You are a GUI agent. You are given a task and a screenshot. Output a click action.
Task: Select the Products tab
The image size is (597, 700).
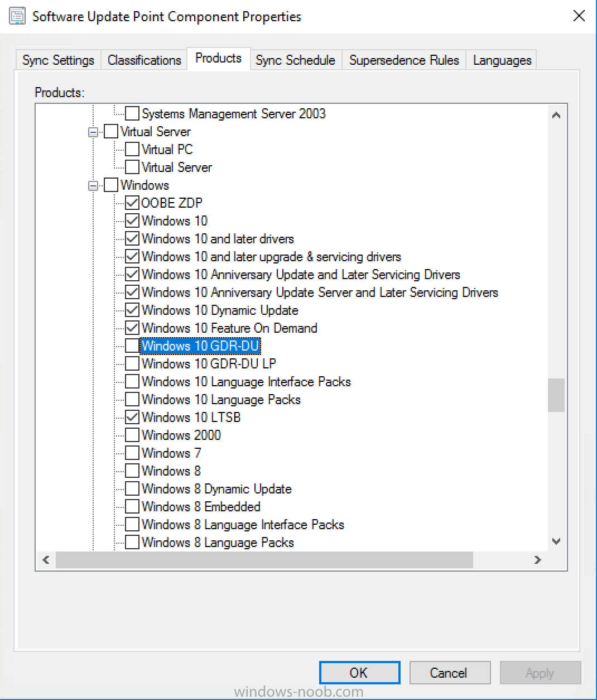(219, 58)
